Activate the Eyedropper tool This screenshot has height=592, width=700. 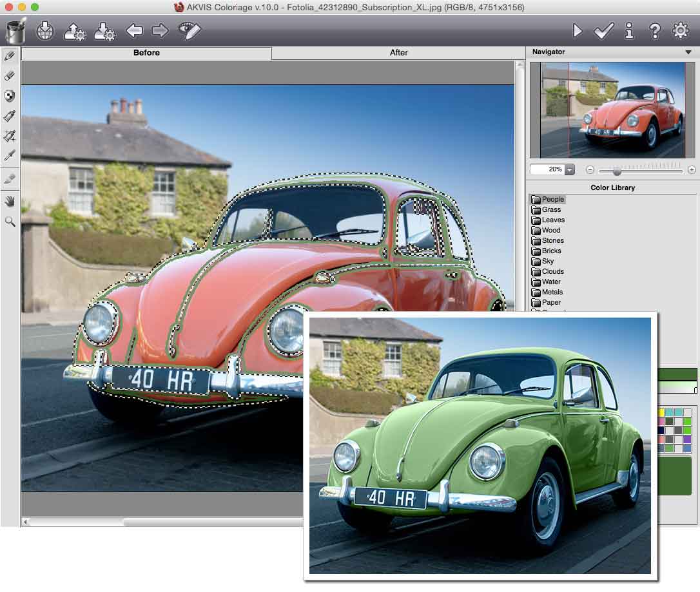10,155
